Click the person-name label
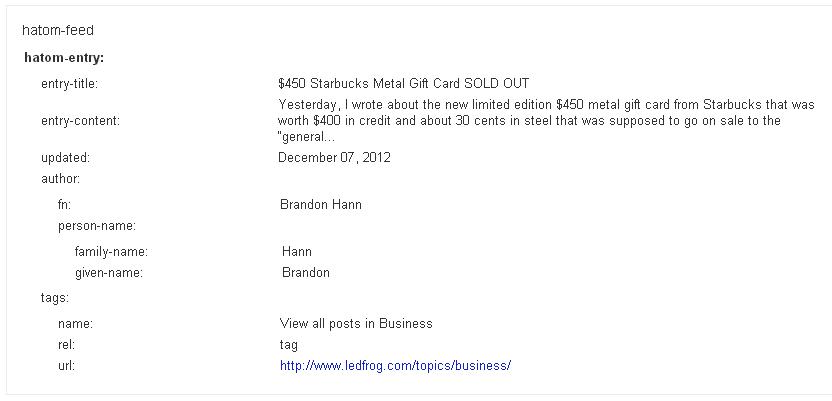The image size is (832, 401). pyautogui.click(x=97, y=226)
